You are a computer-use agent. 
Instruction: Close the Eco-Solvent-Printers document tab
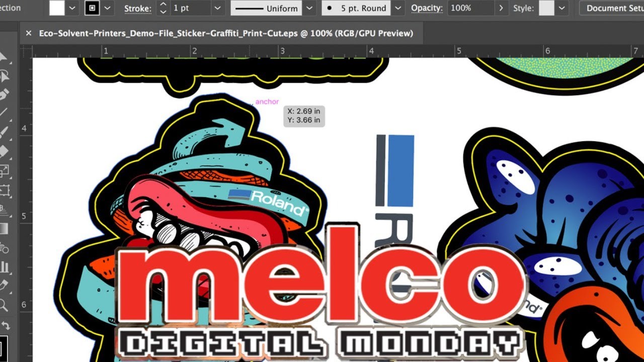point(29,33)
